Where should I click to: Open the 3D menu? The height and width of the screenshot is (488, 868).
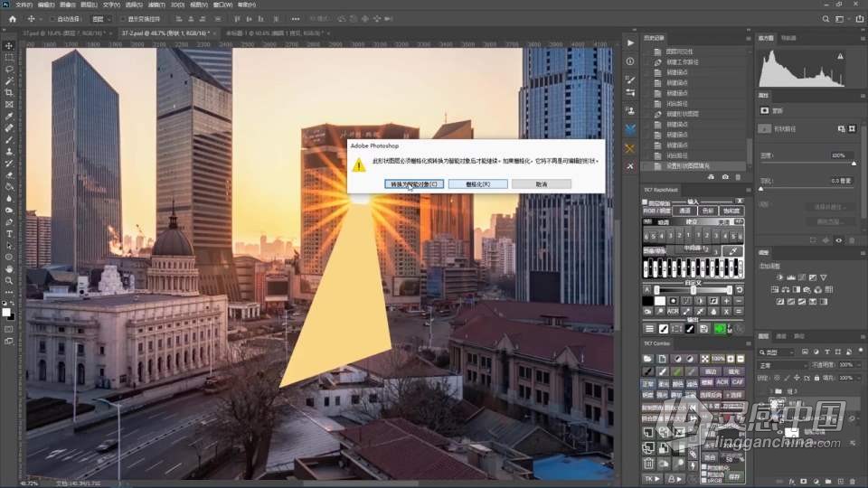point(177,5)
